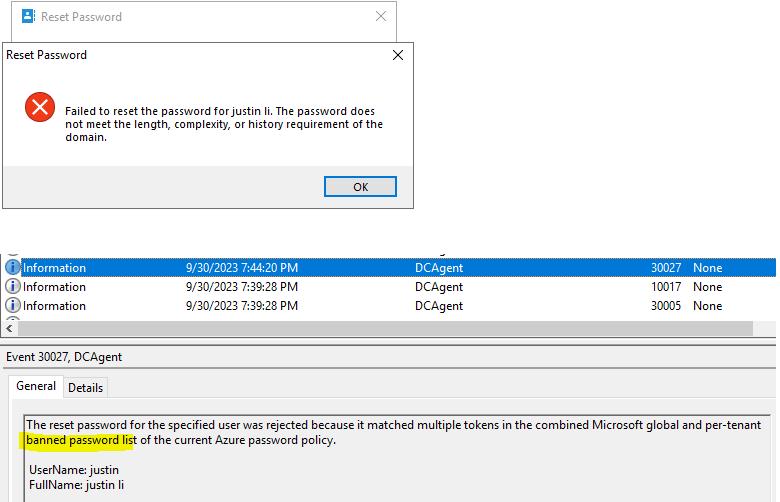The height and width of the screenshot is (502, 780).
Task: Select the General tab
Action: click(36, 387)
